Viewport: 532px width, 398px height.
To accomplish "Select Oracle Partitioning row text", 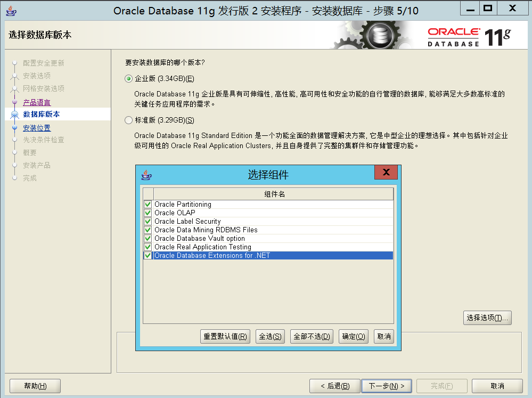I will pyautogui.click(x=183, y=204).
